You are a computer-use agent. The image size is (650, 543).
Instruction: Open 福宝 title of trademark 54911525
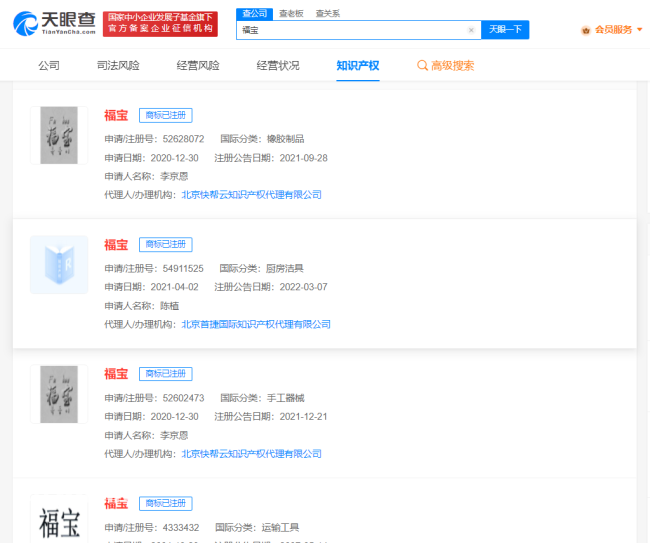tap(116, 245)
